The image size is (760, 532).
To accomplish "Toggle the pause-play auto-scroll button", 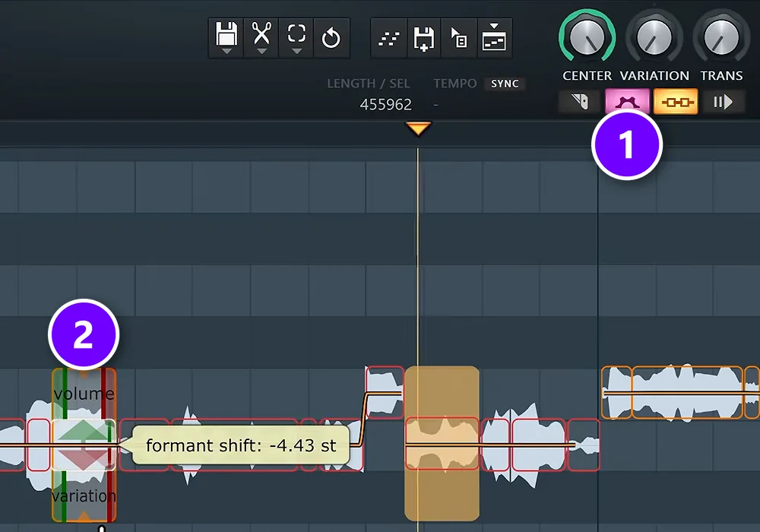I will pyautogui.click(x=722, y=102).
